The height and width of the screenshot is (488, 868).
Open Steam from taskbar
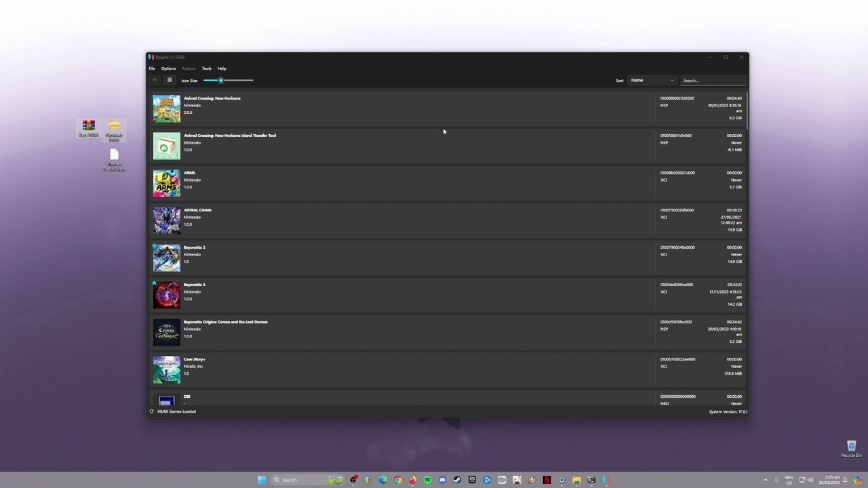tap(457, 480)
